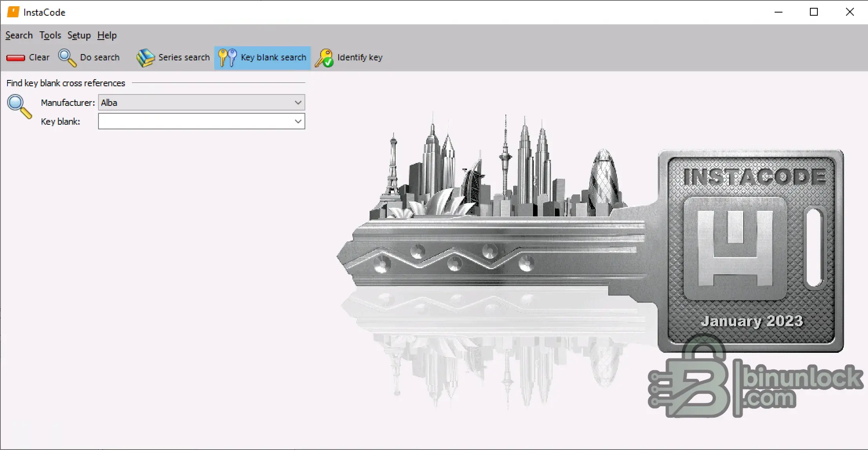868x450 pixels.
Task: Click the Key blank search label
Action: [x=274, y=57]
